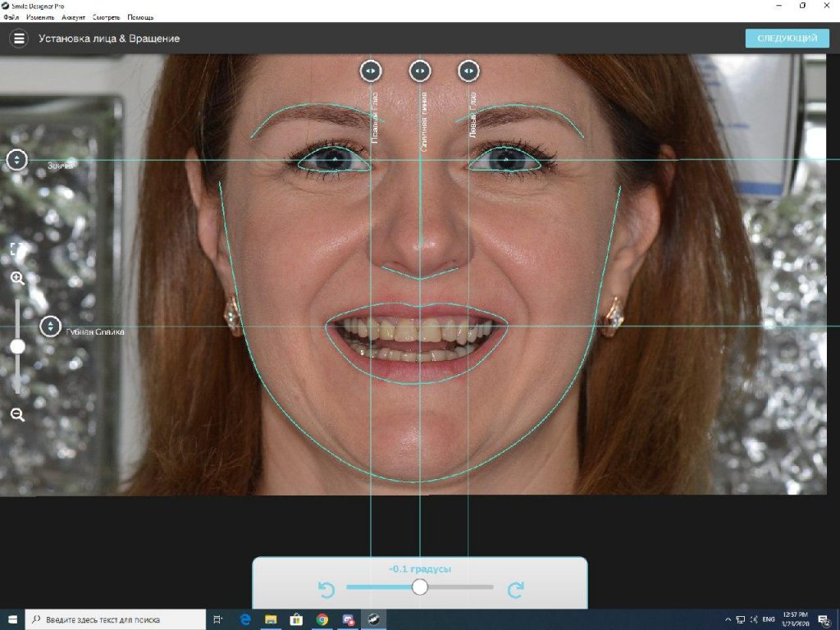840x630 pixels.
Task: Click the vertical zoom slider knob
Action: (x=17, y=346)
